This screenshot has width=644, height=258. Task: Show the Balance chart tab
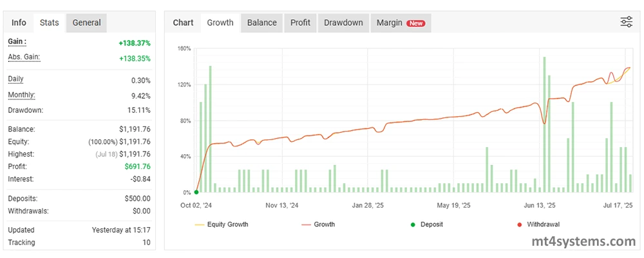262,23
